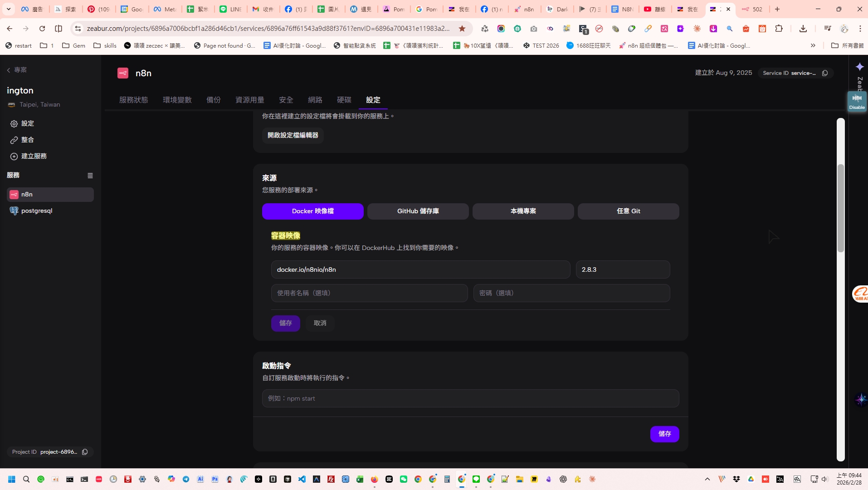This screenshot has height=490, width=868.
Task: Switch to the 環境變數 tab
Action: (x=177, y=100)
